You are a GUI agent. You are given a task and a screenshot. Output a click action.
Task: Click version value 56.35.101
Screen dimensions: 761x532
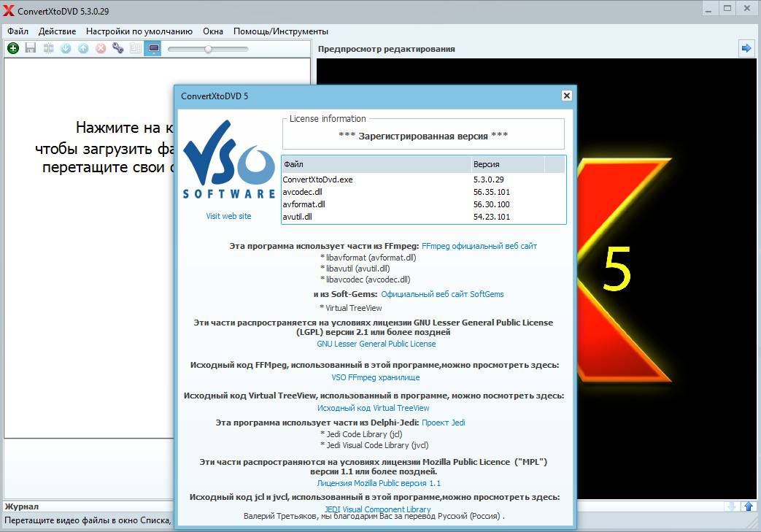pos(492,192)
